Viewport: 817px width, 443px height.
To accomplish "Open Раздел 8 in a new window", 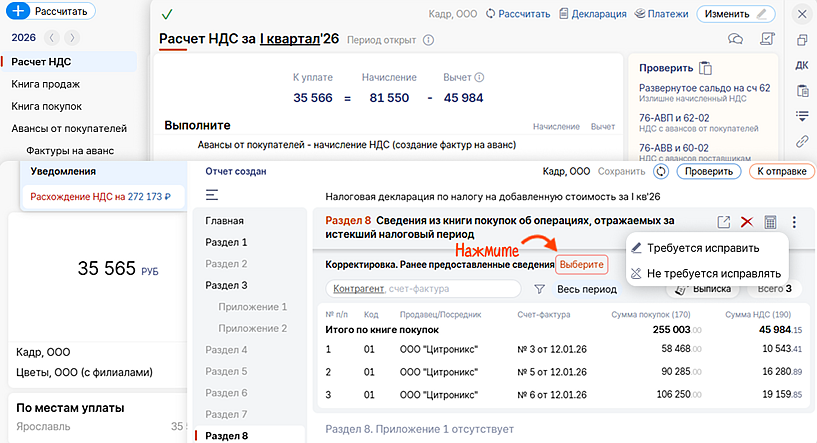I will point(724,222).
